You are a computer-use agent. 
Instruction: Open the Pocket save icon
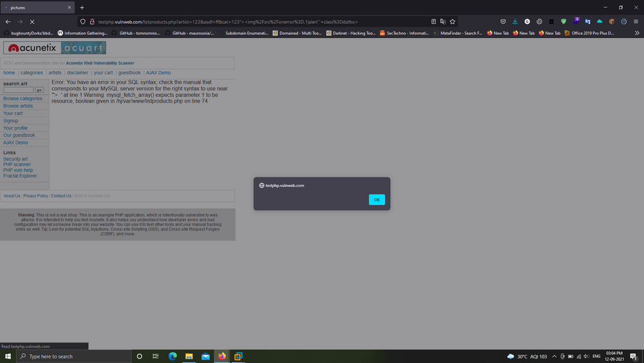[503, 22]
